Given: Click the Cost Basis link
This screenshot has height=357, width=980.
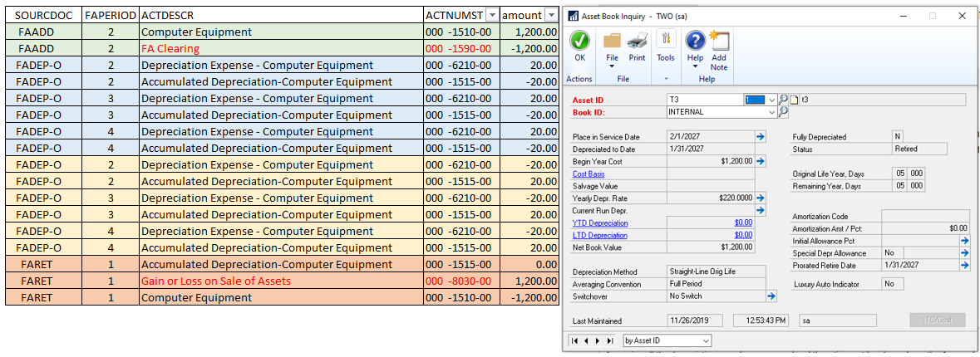Looking at the screenshot, I should 588,174.
